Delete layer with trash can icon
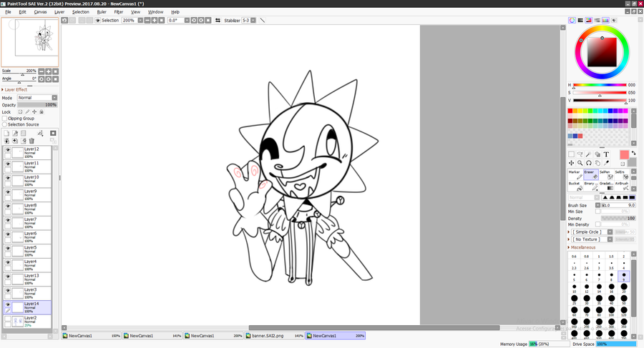 tap(31, 141)
